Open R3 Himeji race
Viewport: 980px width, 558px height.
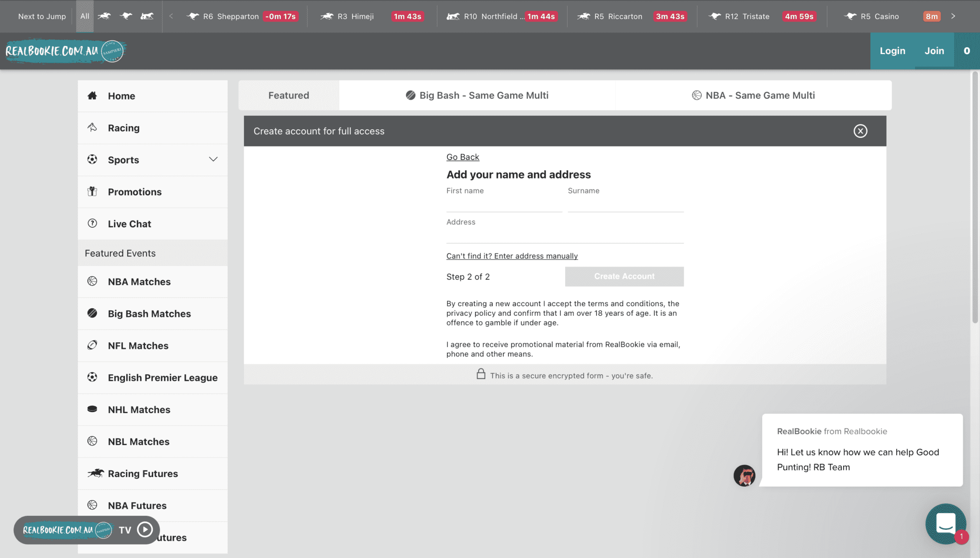[372, 16]
